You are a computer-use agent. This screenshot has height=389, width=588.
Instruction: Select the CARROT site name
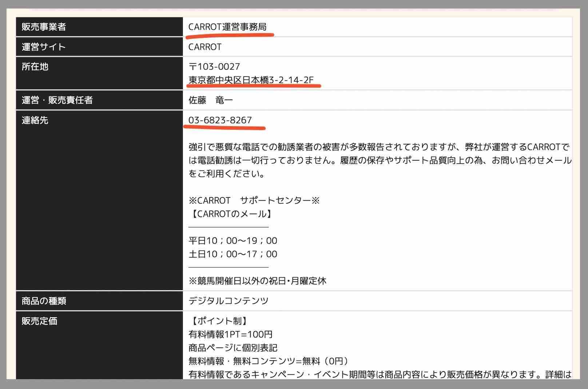click(205, 47)
